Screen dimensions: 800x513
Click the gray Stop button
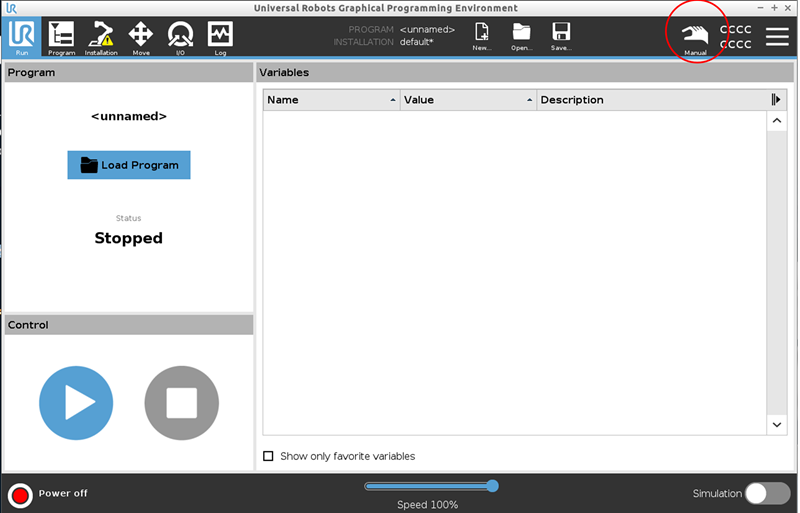(182, 403)
